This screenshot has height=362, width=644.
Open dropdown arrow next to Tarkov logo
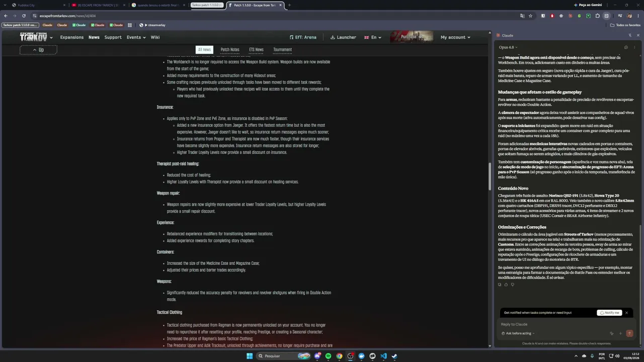click(x=51, y=38)
